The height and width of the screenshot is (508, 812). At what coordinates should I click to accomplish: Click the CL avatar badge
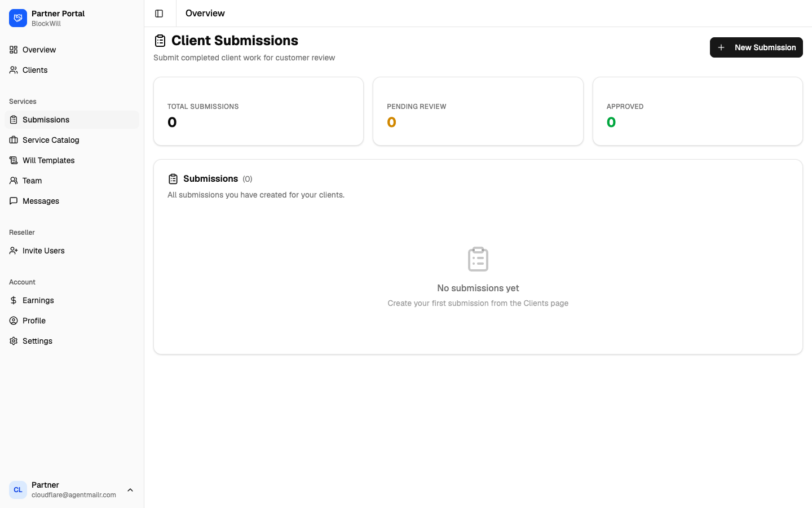click(18, 490)
